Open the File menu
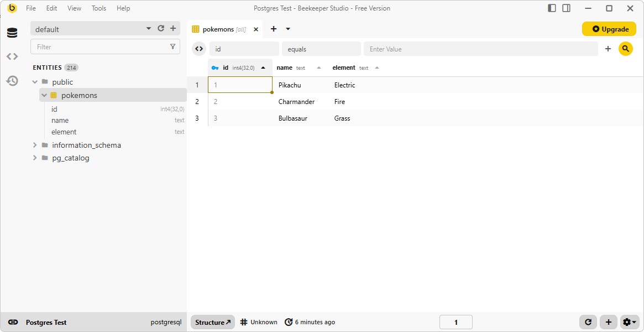The image size is (644, 332). 31,8
